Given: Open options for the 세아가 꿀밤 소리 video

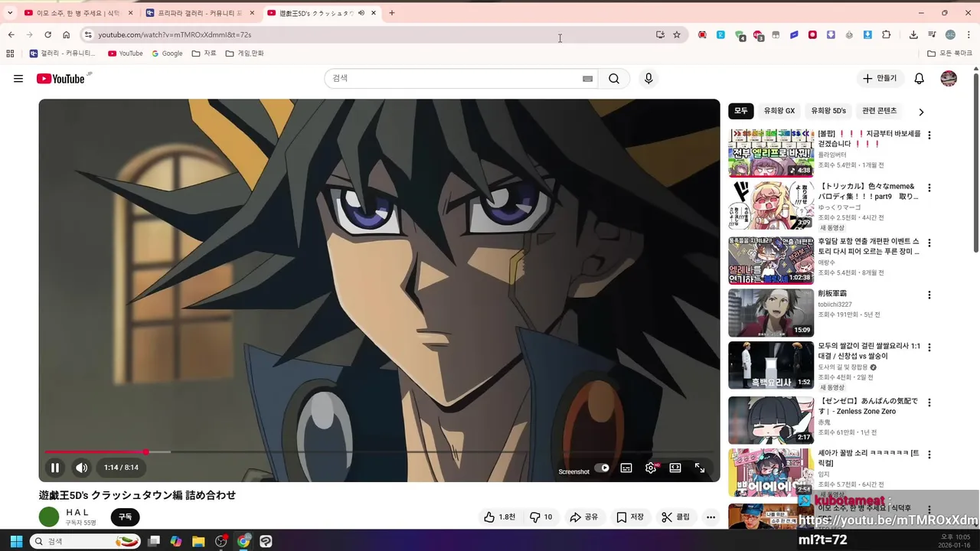Looking at the screenshot, I should [x=929, y=454].
